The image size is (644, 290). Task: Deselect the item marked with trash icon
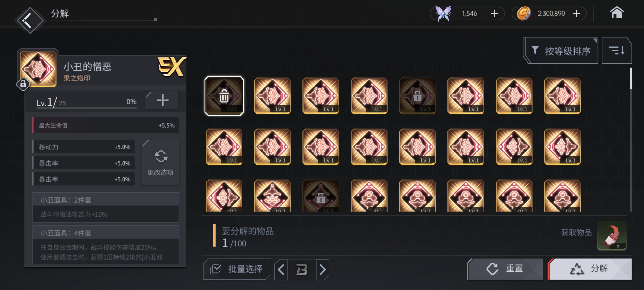point(224,96)
